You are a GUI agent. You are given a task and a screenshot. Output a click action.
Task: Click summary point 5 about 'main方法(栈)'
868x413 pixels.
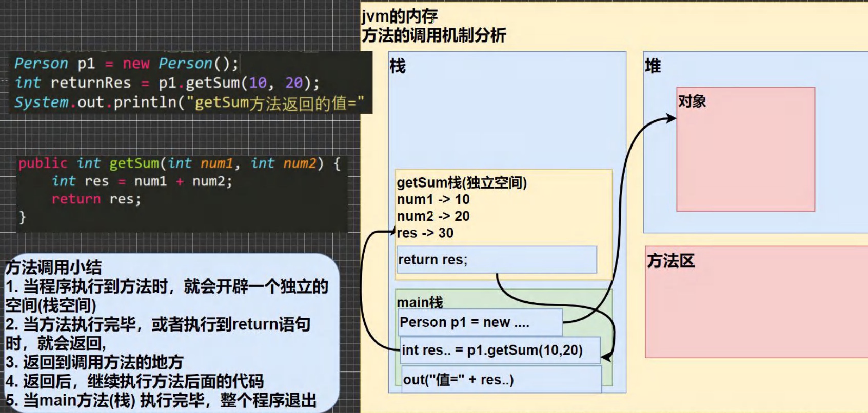(x=161, y=400)
